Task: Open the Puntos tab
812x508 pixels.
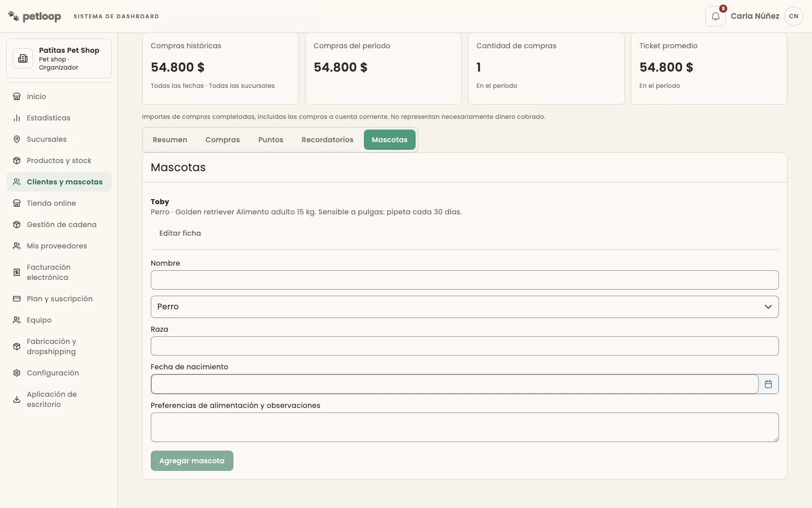Action: (270, 140)
